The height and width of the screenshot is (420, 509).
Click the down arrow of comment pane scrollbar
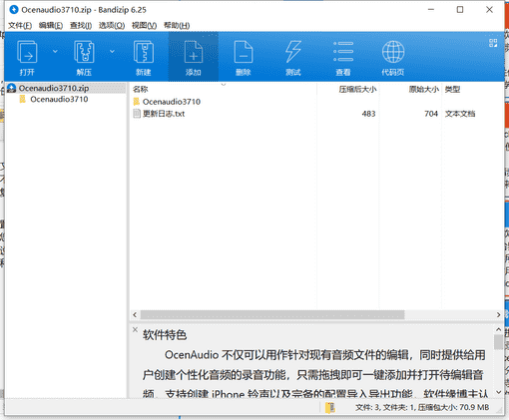(x=498, y=392)
